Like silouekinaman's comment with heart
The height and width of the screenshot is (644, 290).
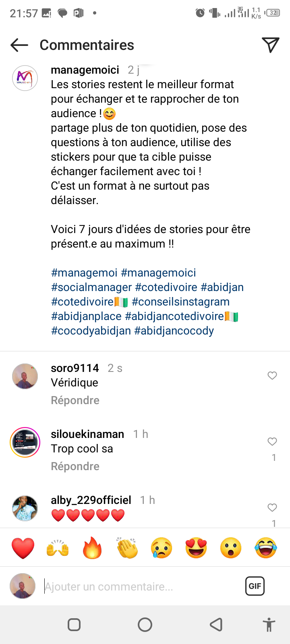272,442
